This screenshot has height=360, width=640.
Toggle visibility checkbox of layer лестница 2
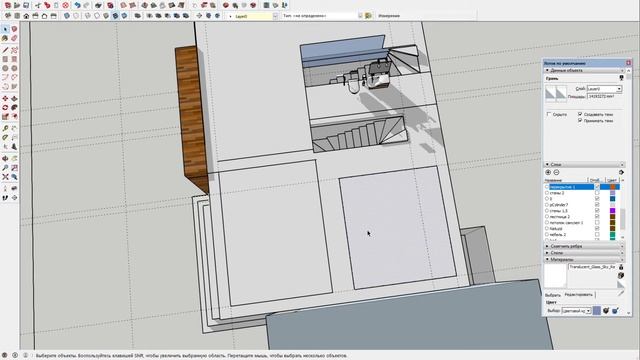[x=597, y=217]
